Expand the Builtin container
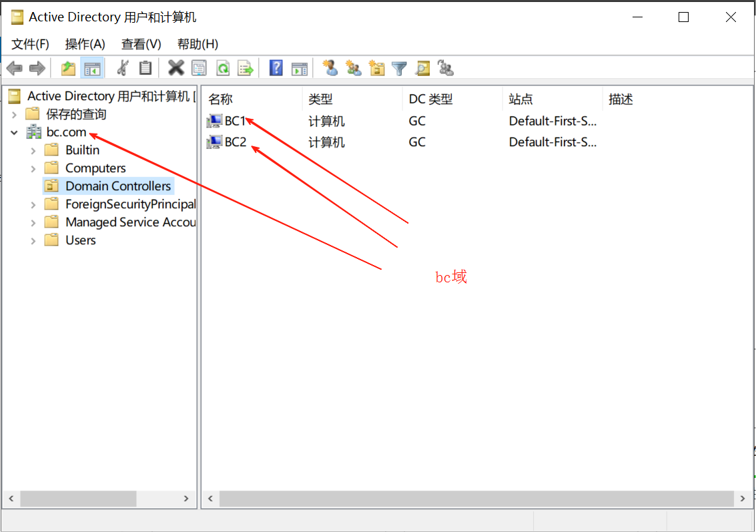 (33, 151)
